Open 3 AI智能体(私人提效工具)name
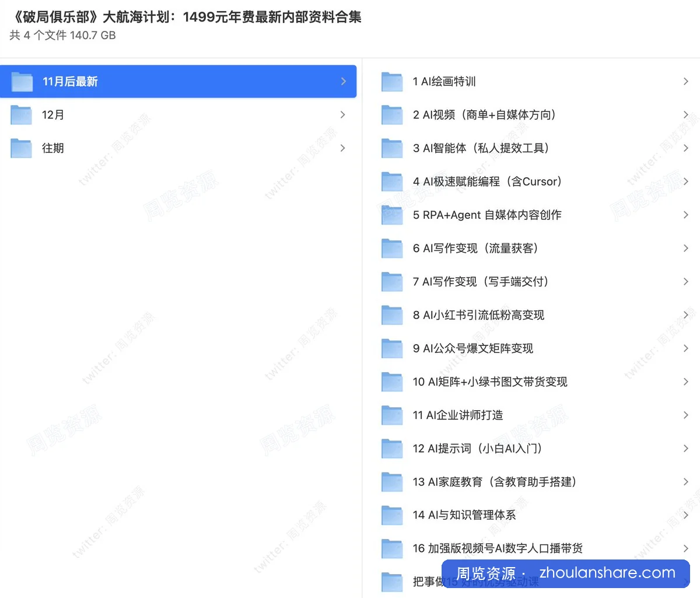Screen dimensions: 700x598 [x=482, y=148]
